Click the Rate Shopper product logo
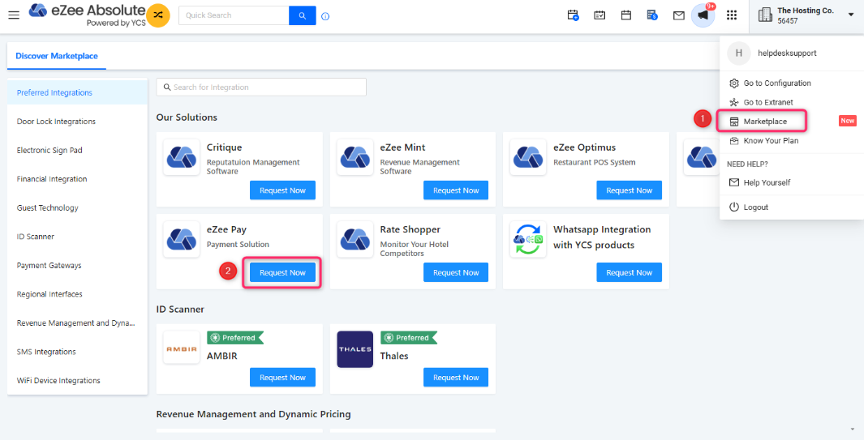The height and width of the screenshot is (440, 868). pos(355,239)
